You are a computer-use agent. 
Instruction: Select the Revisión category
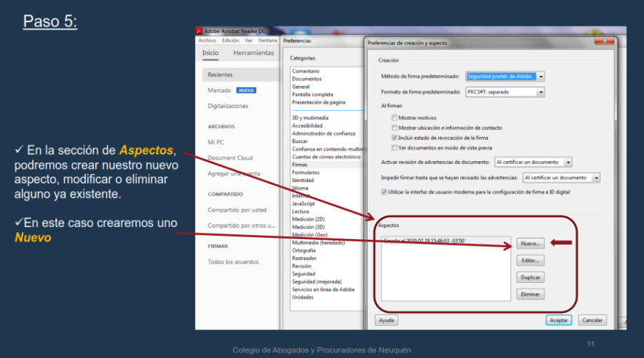click(x=301, y=266)
